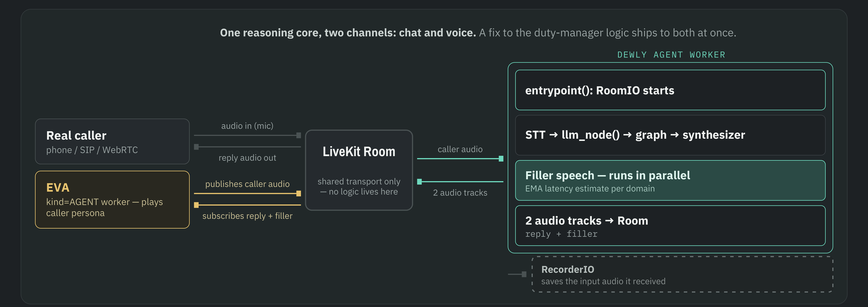Click the 'One reasoning core' headline text

click(x=348, y=33)
